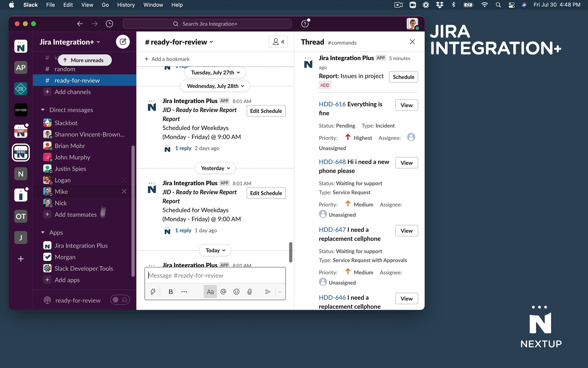The height and width of the screenshot is (368, 588).
Task: Open the Window menu
Action: click(x=153, y=5)
